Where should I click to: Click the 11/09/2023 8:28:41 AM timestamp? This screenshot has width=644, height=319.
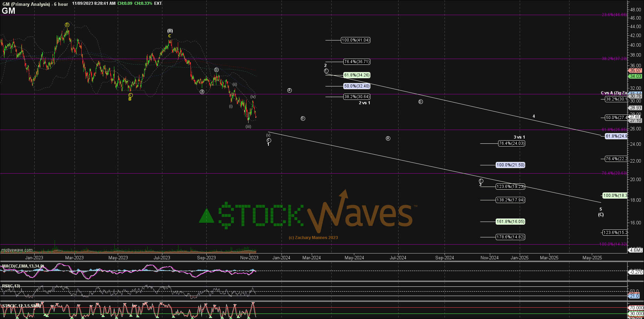[x=94, y=3]
